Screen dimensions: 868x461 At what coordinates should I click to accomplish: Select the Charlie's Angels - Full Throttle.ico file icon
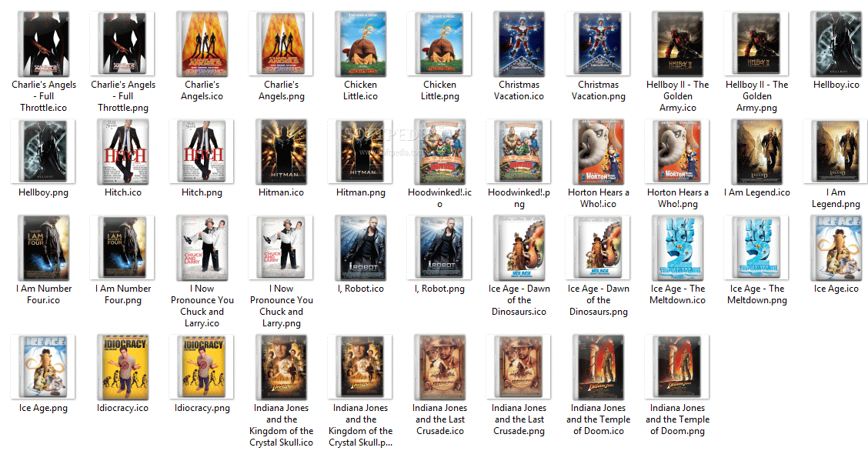click(44, 44)
